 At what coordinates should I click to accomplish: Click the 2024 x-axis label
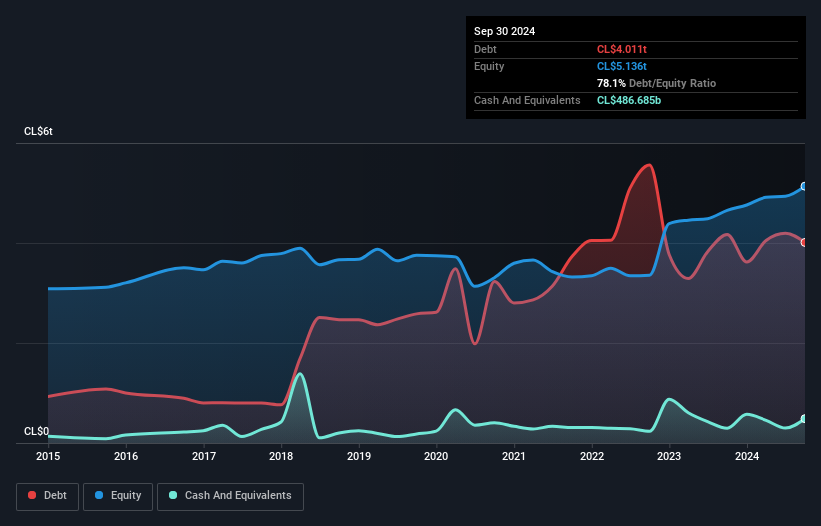coord(747,456)
